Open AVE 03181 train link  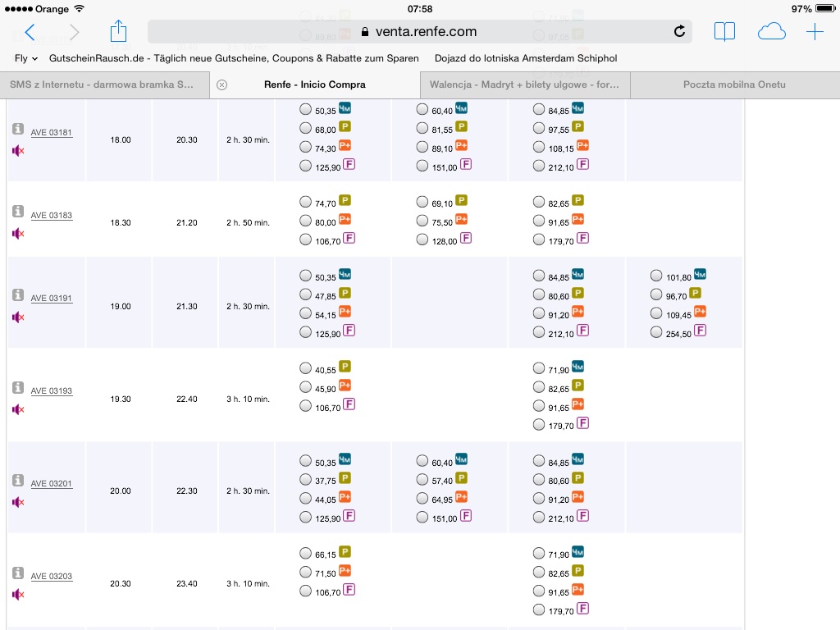52,132
